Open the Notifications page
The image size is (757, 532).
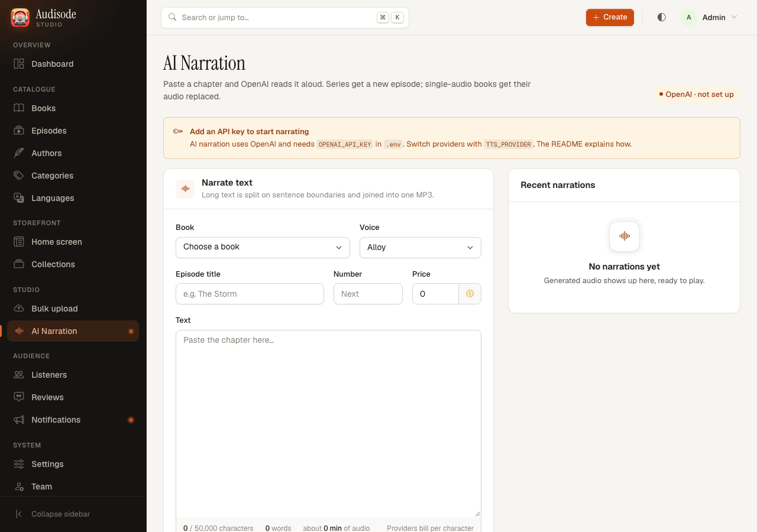(x=73, y=420)
